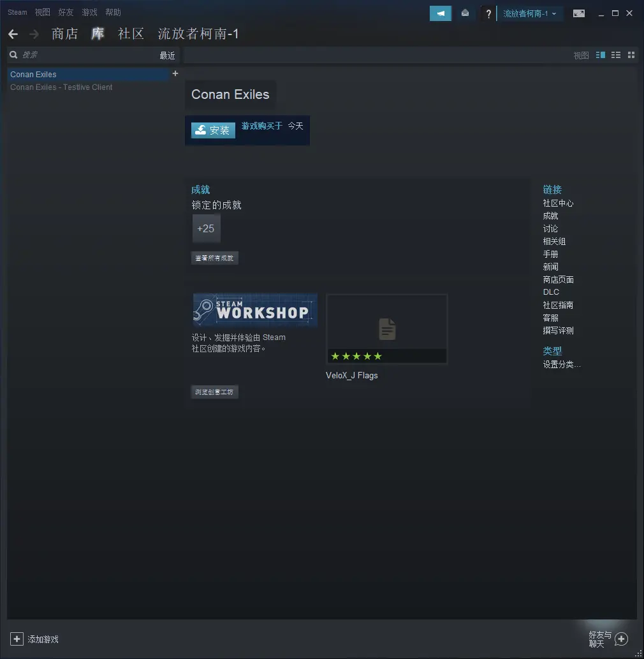Image resolution: width=644 pixels, height=659 pixels.
Task: Open 社区指南 link
Action: point(559,305)
